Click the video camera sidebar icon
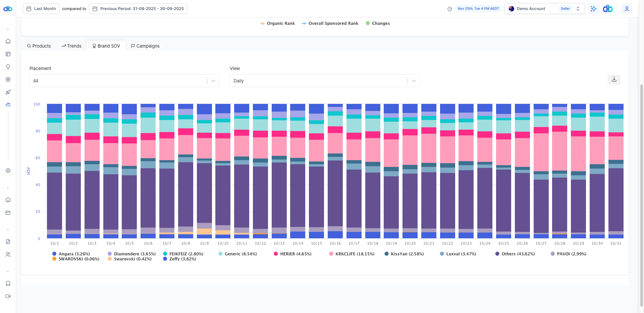This screenshot has height=313, width=644. 8,296
